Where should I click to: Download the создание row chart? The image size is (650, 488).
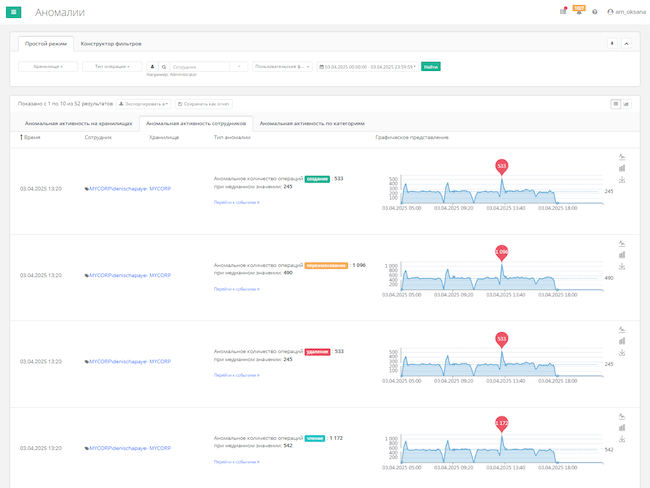point(622,180)
